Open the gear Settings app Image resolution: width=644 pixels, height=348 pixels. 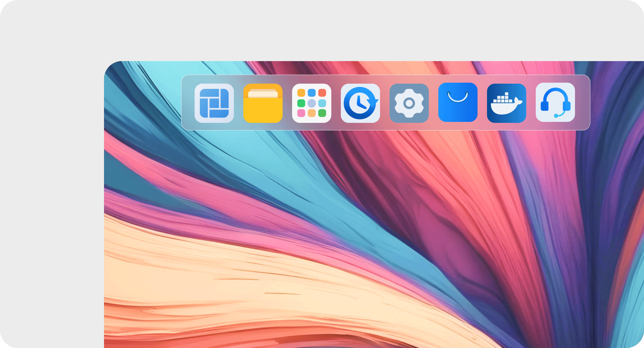click(x=409, y=103)
